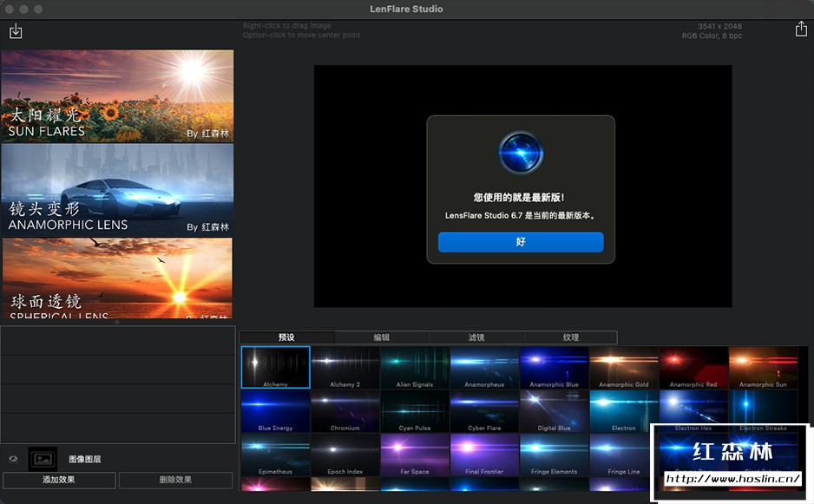
Task: Pick the Cyber Flare preset
Action: (484, 411)
